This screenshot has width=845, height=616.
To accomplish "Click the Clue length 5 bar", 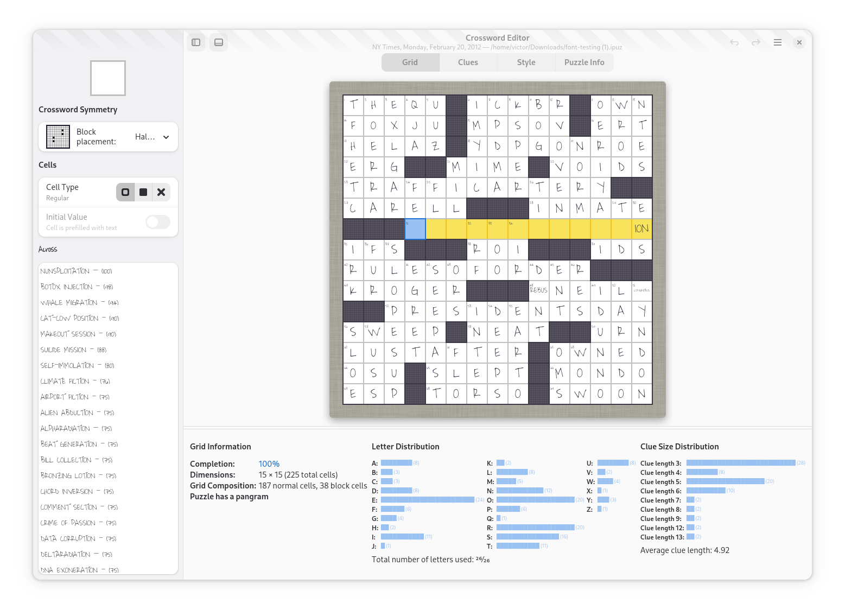I will point(725,481).
